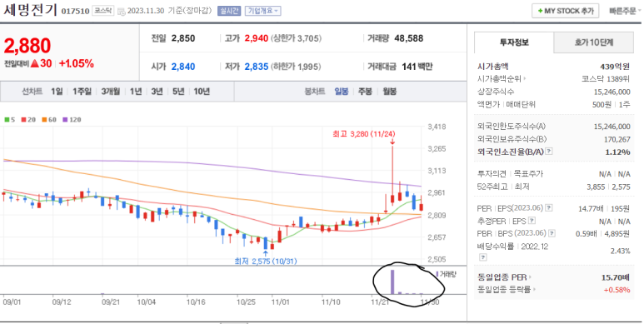
Task: Open help icon below 배당수익률
Action: [x=483, y=257]
